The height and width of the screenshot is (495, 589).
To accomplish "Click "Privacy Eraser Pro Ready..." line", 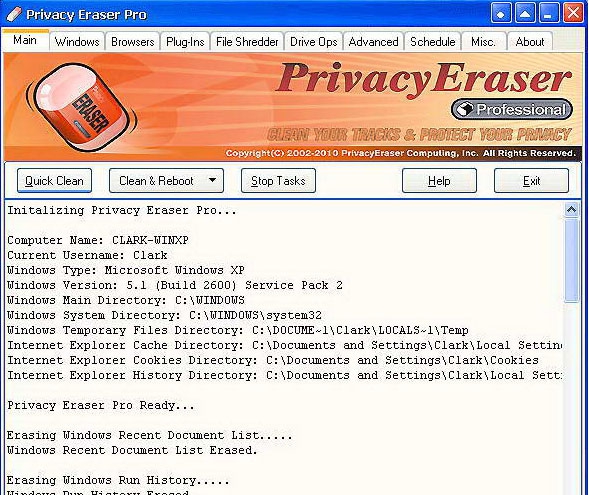I will pyautogui.click(x=101, y=406).
